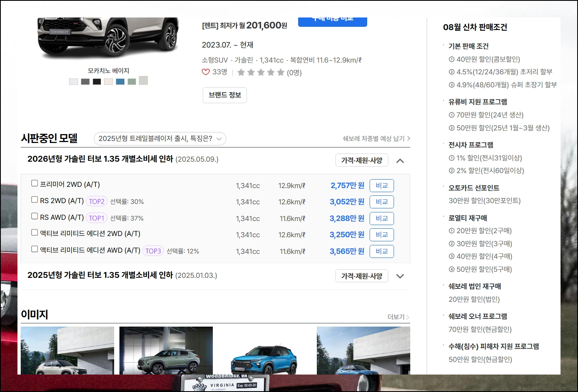Click the main car image
The image size is (578, 392).
[x=108, y=39]
